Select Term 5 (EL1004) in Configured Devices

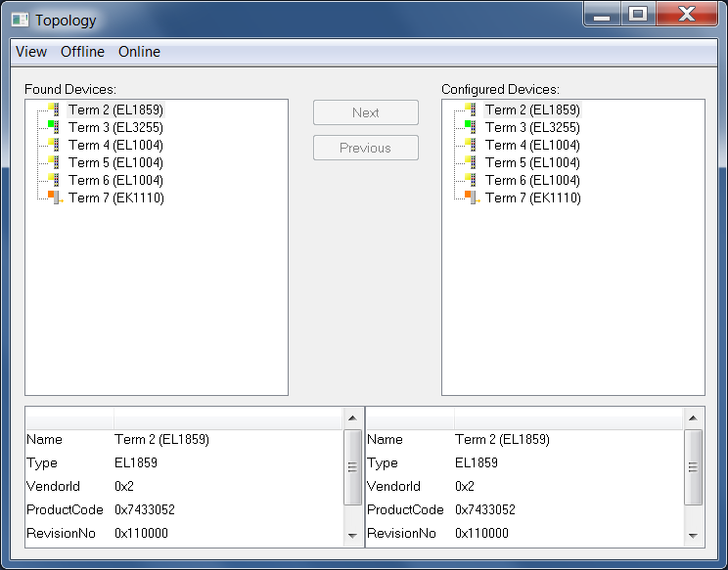[x=532, y=163]
